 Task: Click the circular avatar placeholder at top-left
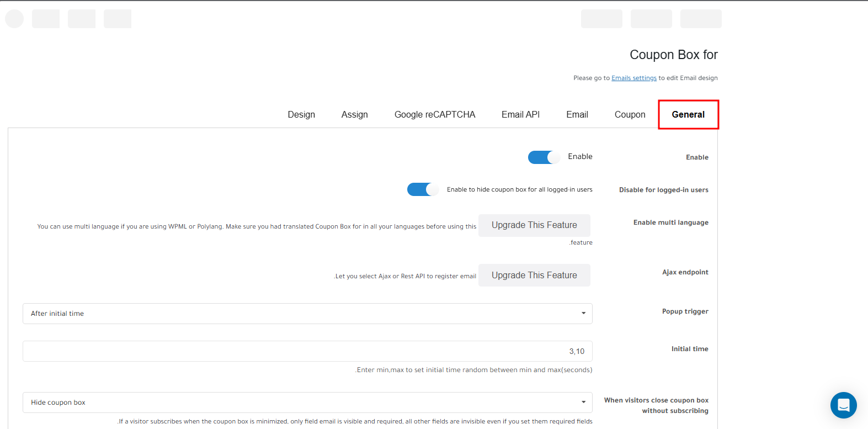point(14,19)
